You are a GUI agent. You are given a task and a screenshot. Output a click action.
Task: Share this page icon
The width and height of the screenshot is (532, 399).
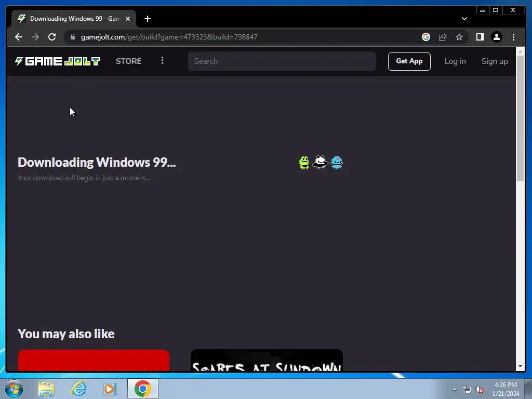pyautogui.click(x=443, y=37)
